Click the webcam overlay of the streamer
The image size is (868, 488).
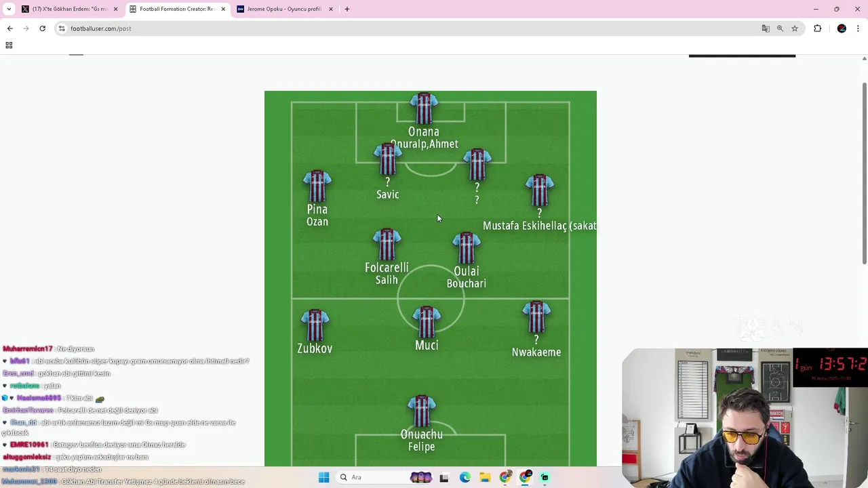(745, 417)
